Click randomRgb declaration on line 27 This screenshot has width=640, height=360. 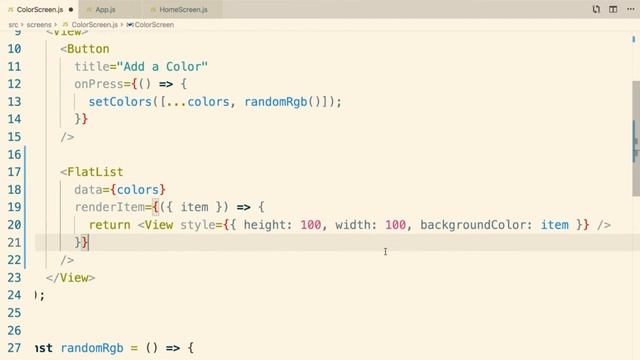pos(92,348)
